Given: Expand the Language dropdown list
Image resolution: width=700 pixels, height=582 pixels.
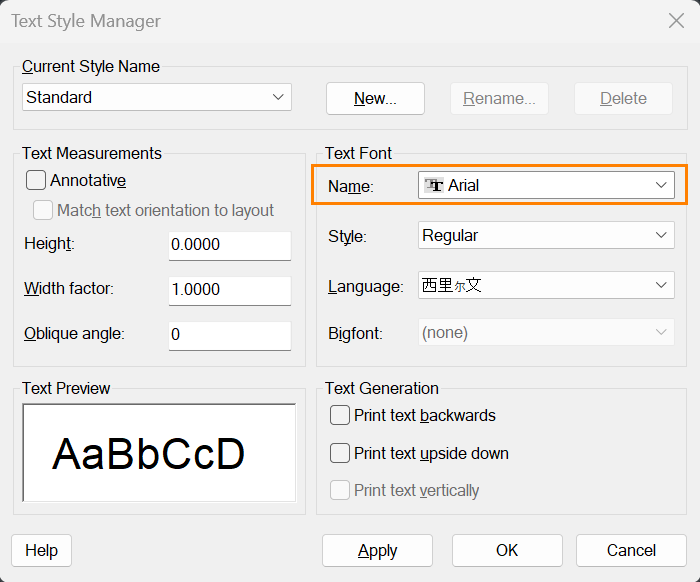Looking at the screenshot, I should point(546,285).
